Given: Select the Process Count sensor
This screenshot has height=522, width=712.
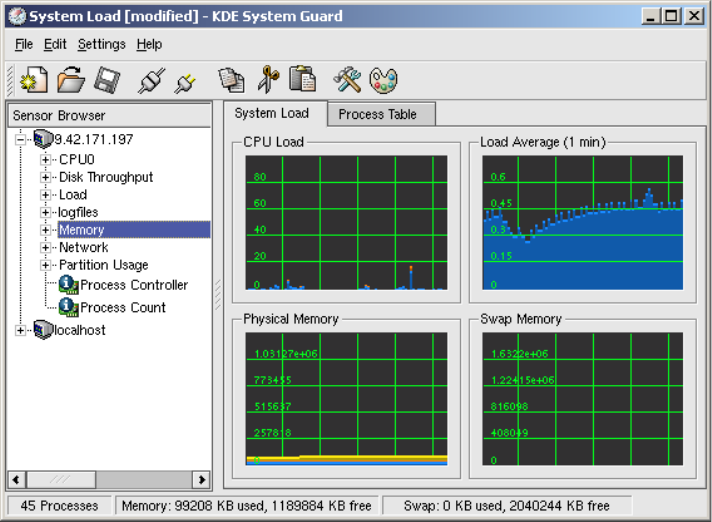Looking at the screenshot, I should point(122,307).
